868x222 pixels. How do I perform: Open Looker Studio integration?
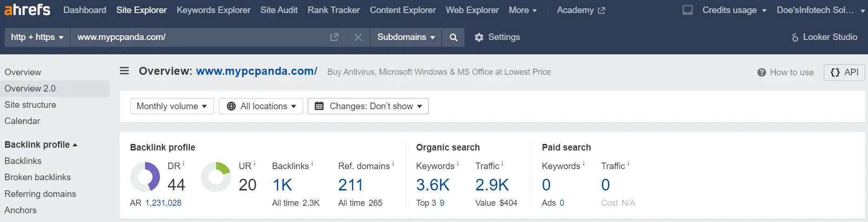tap(825, 37)
